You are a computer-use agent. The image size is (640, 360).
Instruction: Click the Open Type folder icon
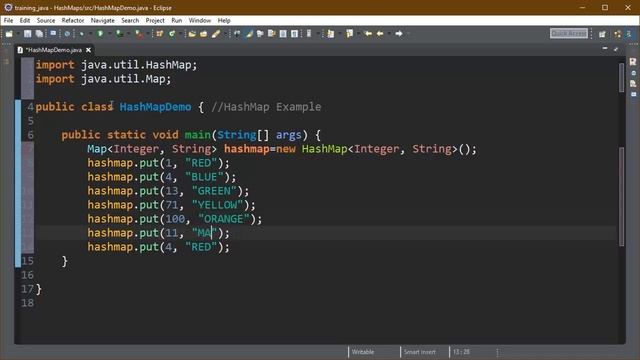click(192, 34)
